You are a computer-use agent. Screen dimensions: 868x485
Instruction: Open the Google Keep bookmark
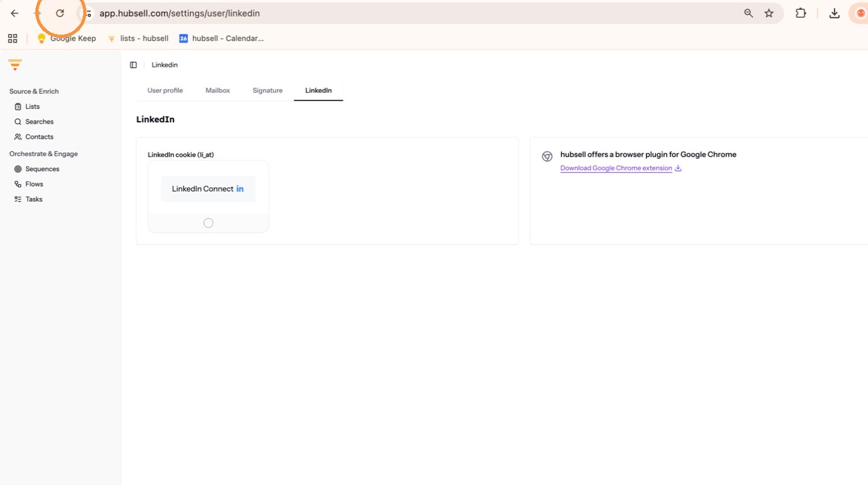coord(66,38)
